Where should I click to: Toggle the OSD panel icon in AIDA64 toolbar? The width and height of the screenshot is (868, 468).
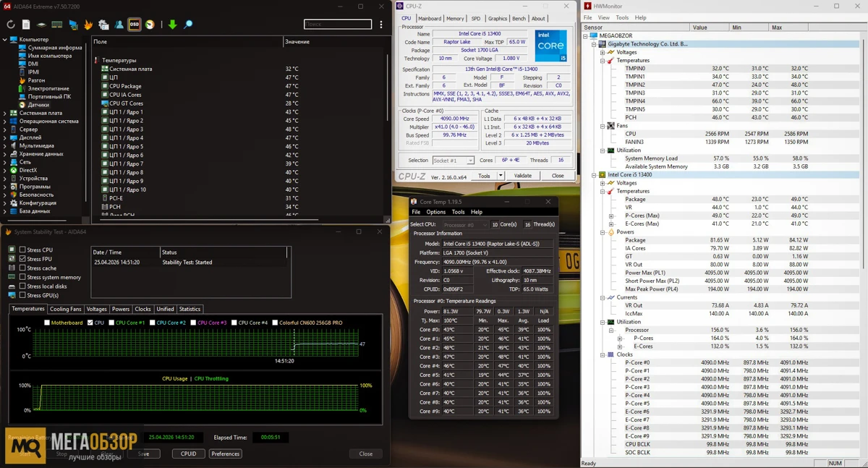point(134,25)
